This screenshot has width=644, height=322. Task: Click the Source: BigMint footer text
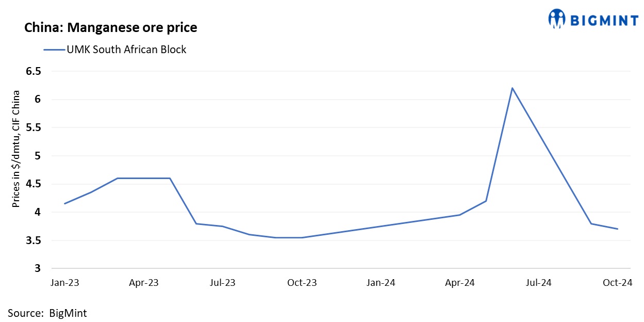point(47,313)
